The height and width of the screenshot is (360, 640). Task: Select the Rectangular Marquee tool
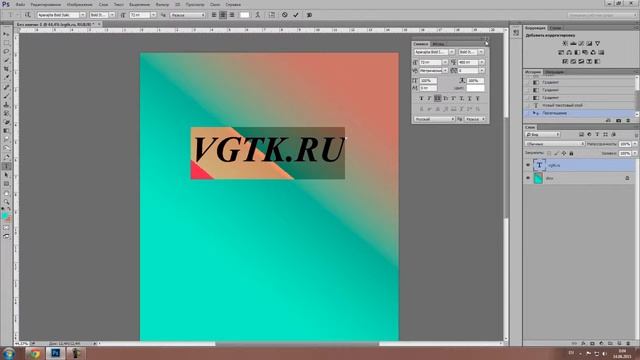(x=6, y=43)
